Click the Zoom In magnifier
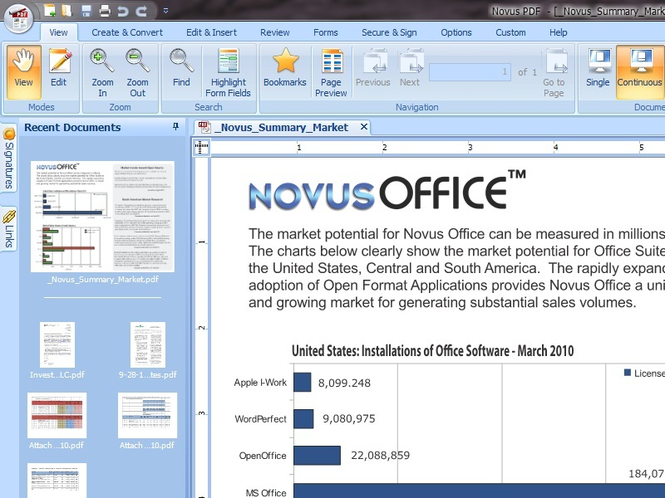This screenshot has height=498, width=665. point(102,72)
